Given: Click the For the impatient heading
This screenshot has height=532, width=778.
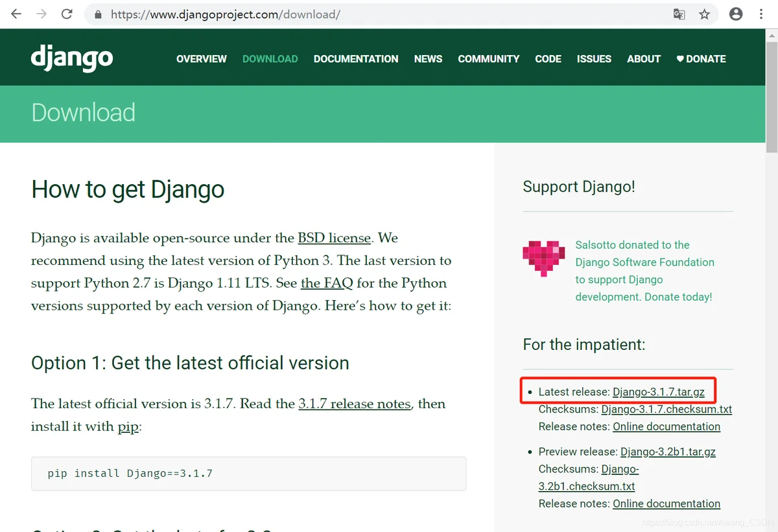Looking at the screenshot, I should pos(584,344).
